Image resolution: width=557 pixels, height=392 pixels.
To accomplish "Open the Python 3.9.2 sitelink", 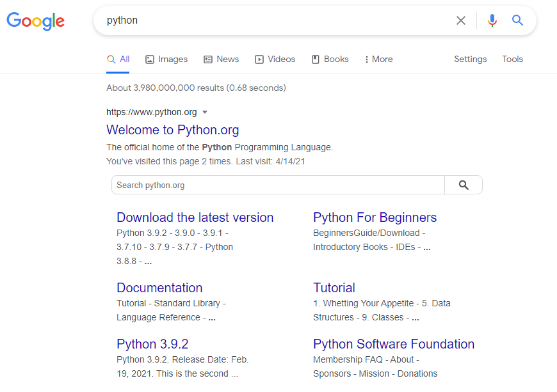I will click(x=152, y=344).
